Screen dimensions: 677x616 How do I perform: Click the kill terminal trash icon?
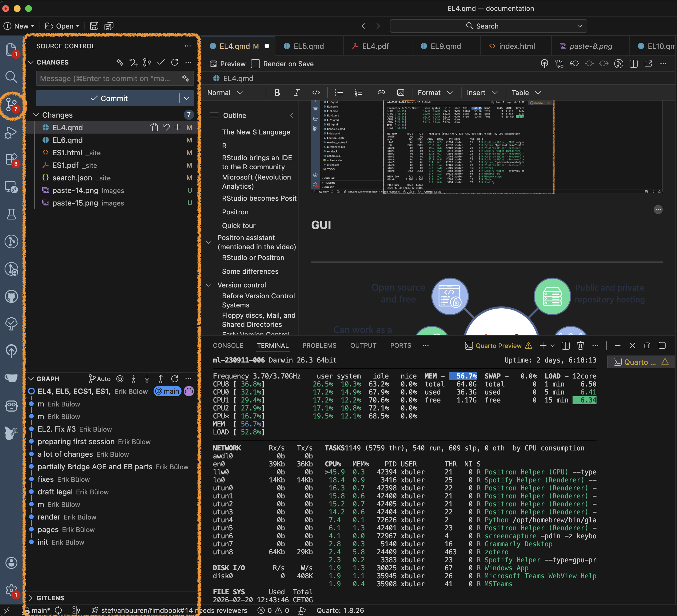pos(580,346)
